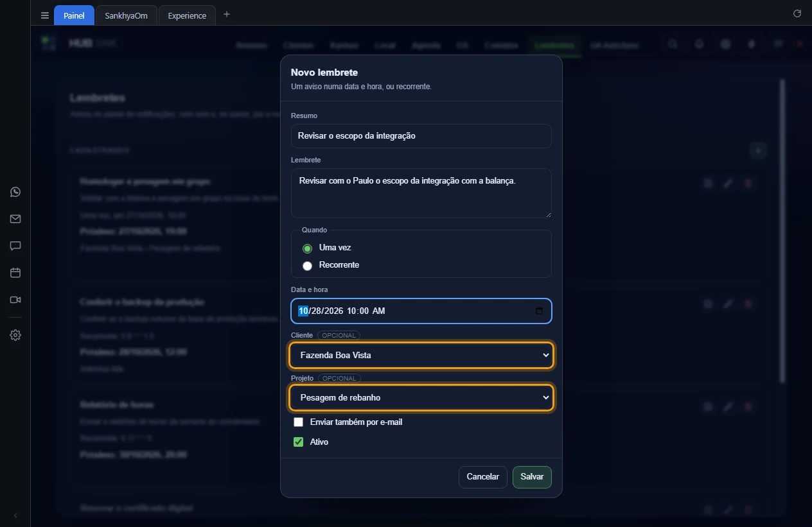Open the video camera icon in sidebar
The image size is (812, 527).
pos(15,300)
